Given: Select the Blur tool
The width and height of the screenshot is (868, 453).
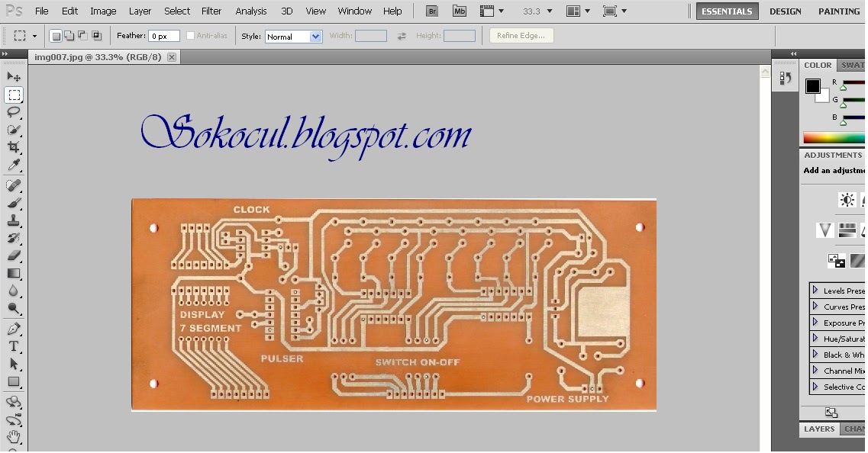Looking at the screenshot, I should (x=14, y=291).
